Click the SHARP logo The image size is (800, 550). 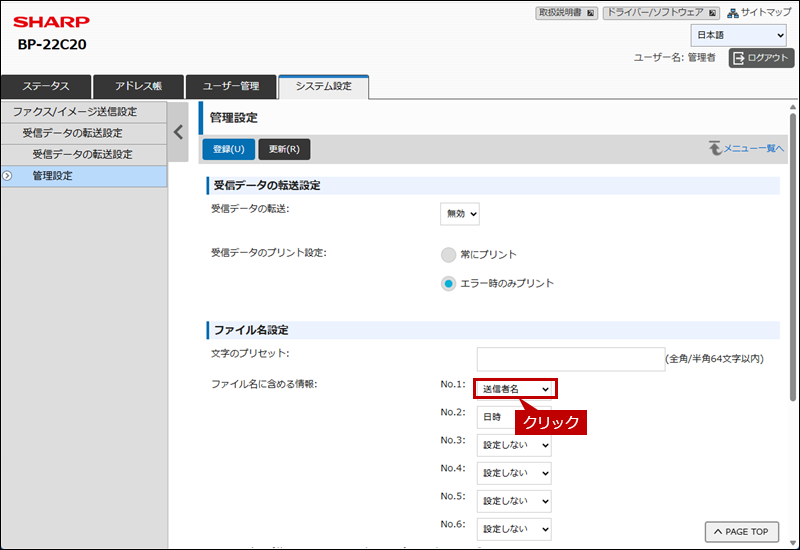click(x=51, y=22)
